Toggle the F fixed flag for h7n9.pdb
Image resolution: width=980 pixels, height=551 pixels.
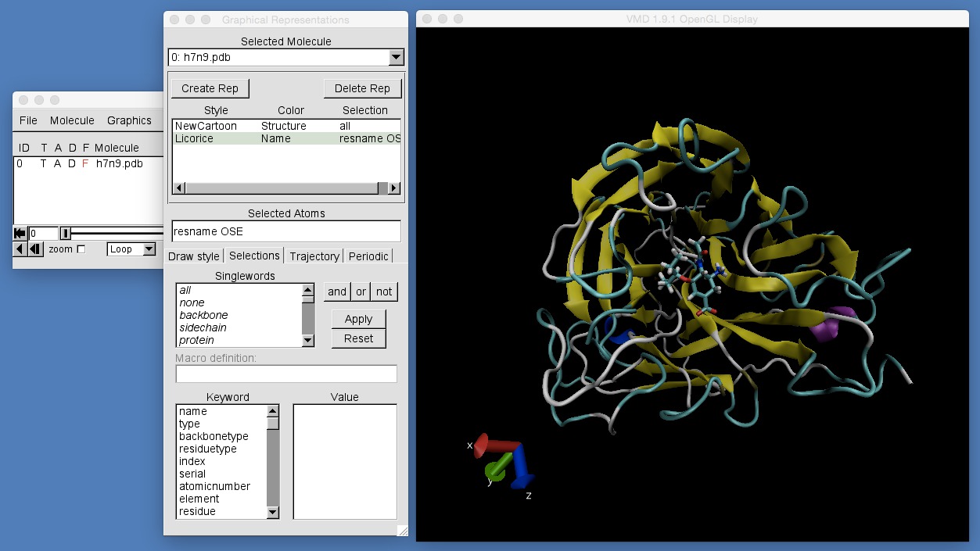pos(86,163)
